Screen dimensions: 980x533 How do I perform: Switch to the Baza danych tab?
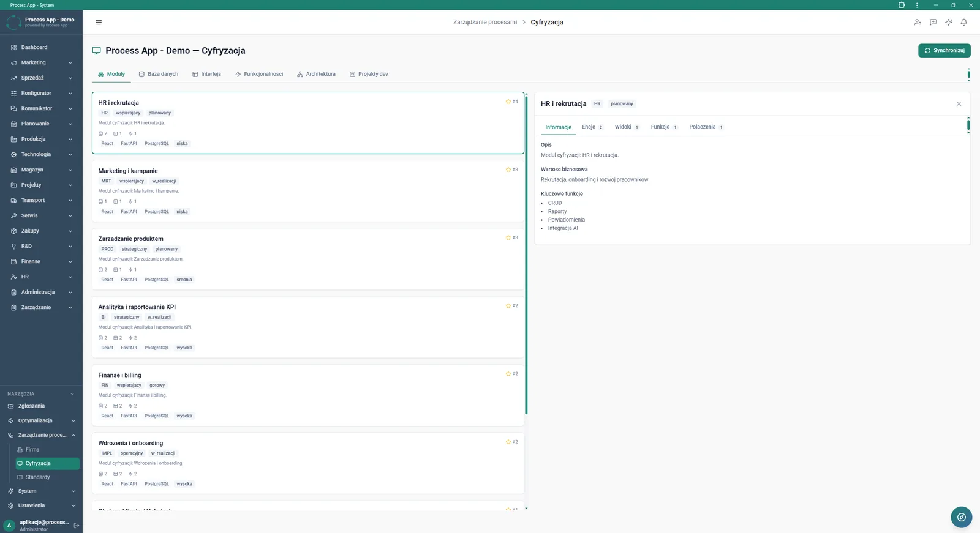(159, 74)
